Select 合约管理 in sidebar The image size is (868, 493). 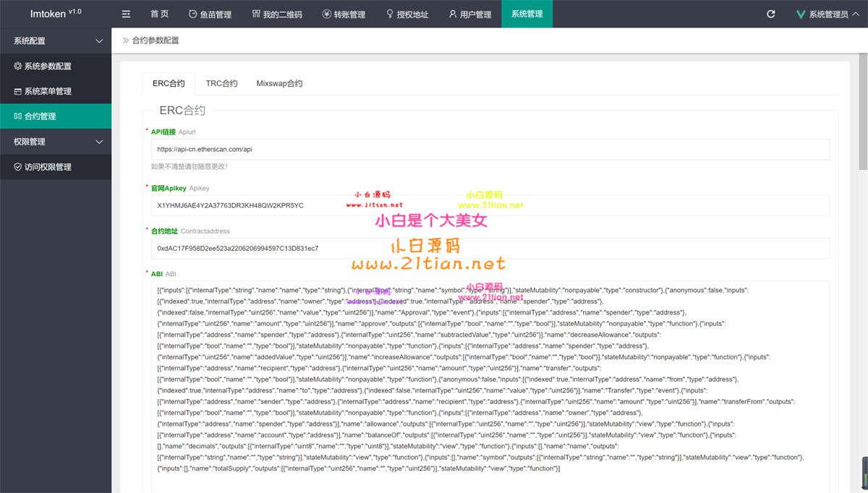pos(56,116)
